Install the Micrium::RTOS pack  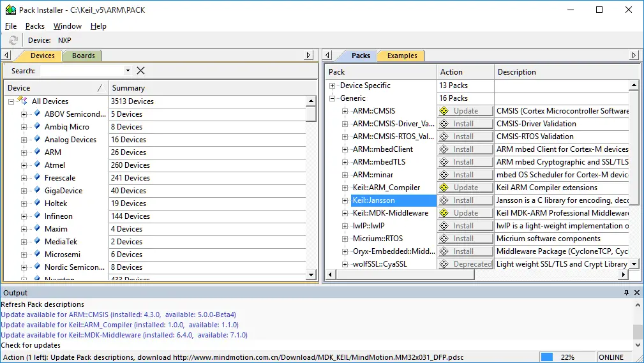(x=465, y=238)
